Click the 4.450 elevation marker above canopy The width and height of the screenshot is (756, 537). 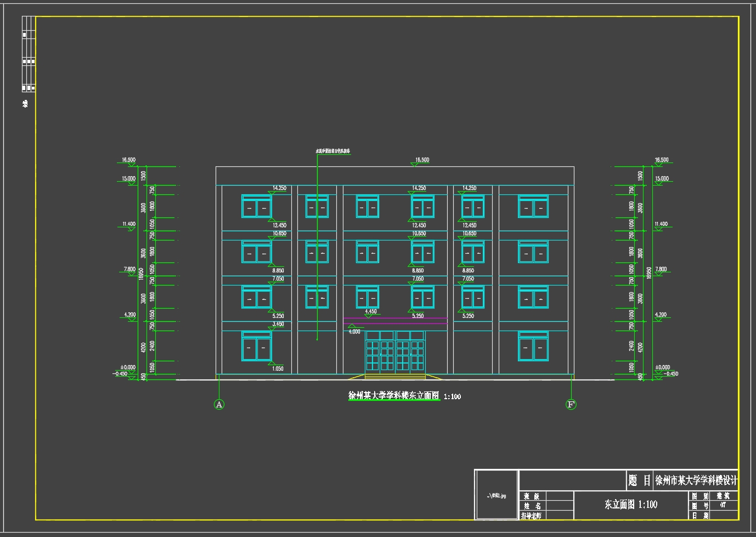point(371,312)
